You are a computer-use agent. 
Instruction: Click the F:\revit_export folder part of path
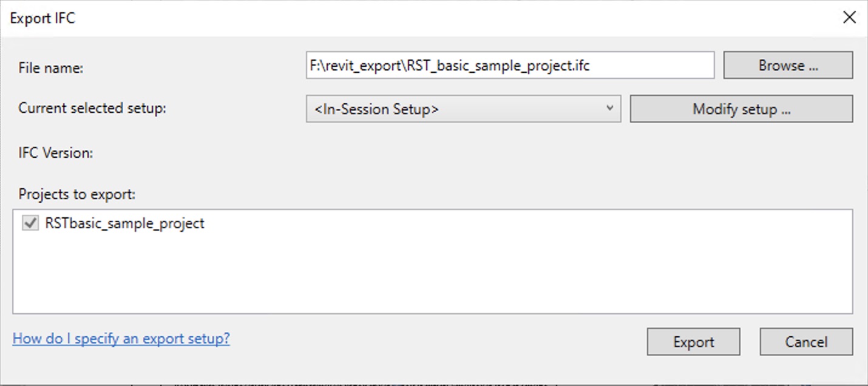[x=356, y=66]
